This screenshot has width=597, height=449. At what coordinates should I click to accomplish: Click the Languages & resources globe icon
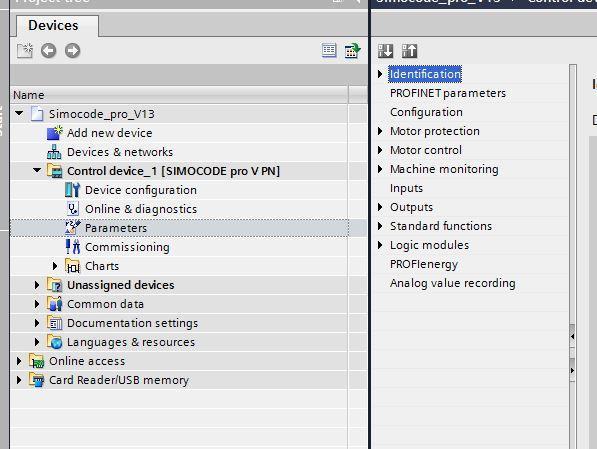tap(54, 342)
